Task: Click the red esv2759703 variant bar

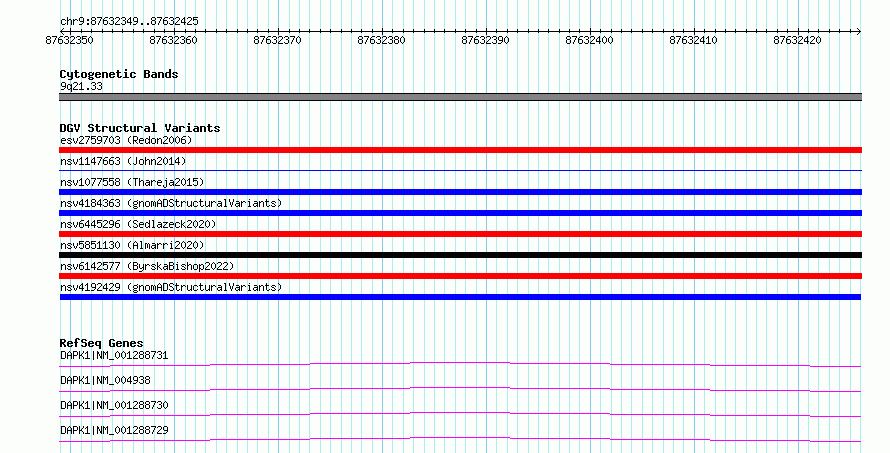Action: coord(460,150)
